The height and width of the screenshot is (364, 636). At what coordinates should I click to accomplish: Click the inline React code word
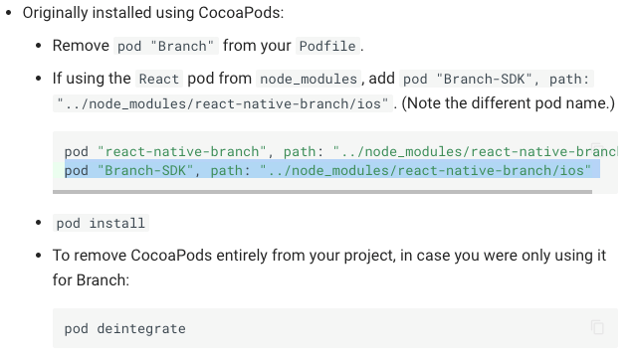[159, 79]
